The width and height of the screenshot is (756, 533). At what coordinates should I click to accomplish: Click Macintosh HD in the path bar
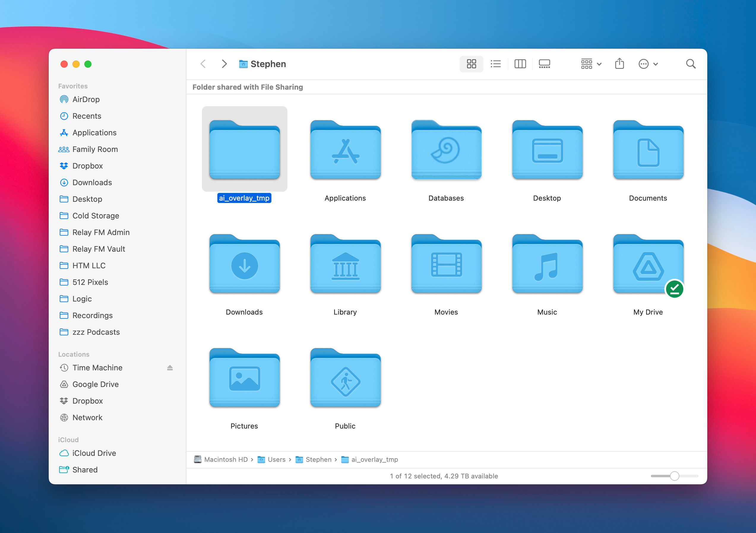pos(221,459)
